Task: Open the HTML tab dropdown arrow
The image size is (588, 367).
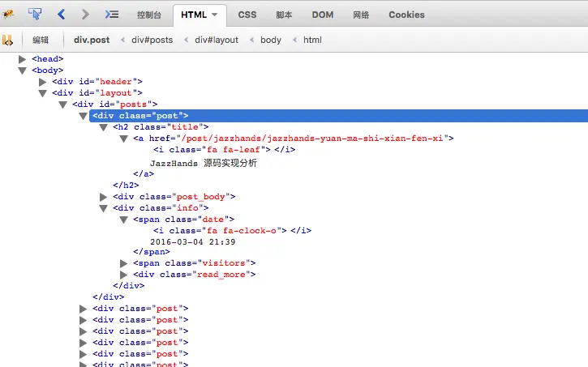Action: pos(214,15)
